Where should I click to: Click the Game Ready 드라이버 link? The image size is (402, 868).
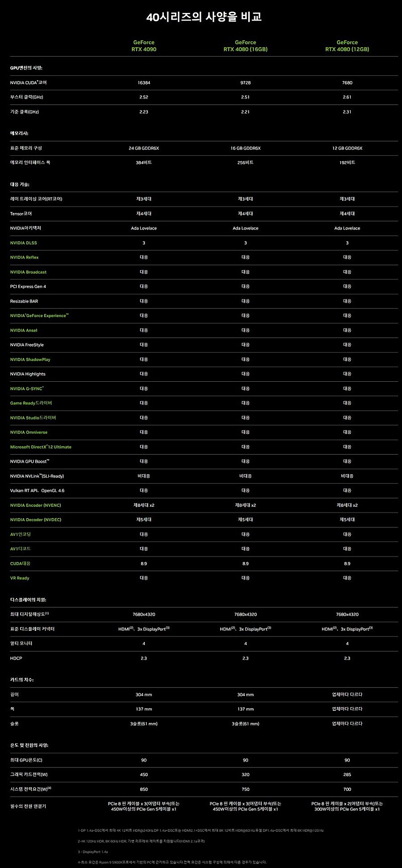point(31,403)
